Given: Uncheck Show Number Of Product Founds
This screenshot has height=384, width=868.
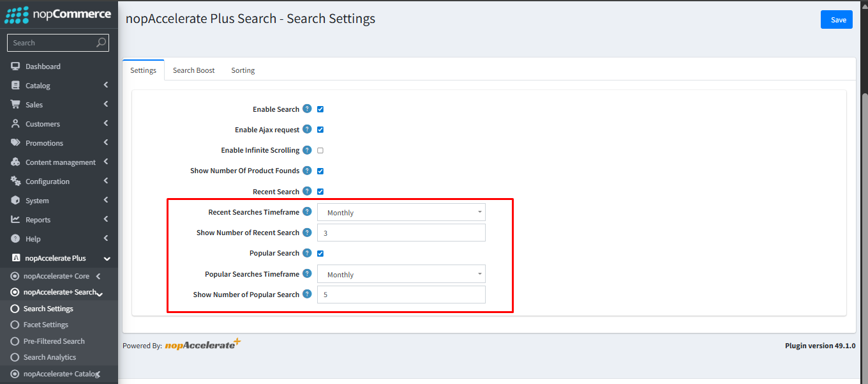Looking at the screenshot, I should (x=320, y=171).
